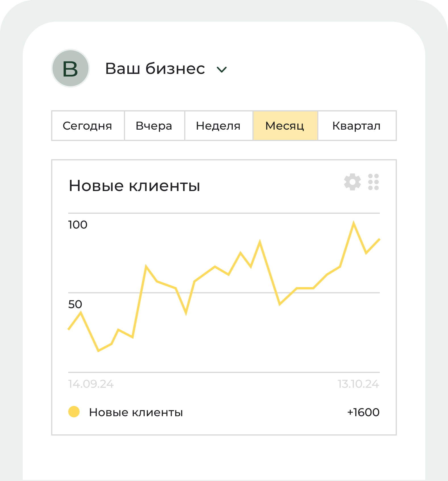Choose the 'Неделя' period tab

[219, 126]
